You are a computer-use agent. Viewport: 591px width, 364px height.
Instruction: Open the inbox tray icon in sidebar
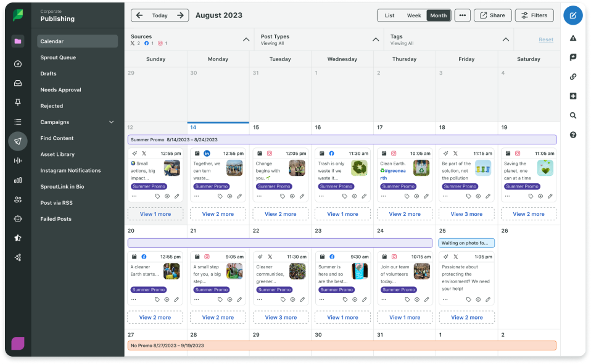pyautogui.click(x=18, y=83)
